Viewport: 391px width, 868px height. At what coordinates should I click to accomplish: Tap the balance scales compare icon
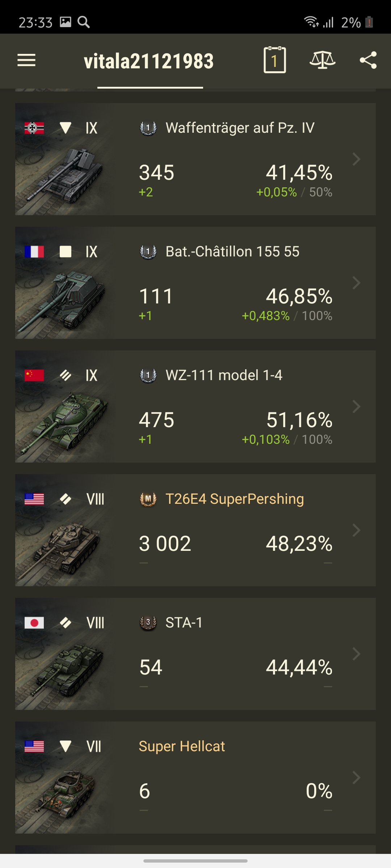coord(323,60)
